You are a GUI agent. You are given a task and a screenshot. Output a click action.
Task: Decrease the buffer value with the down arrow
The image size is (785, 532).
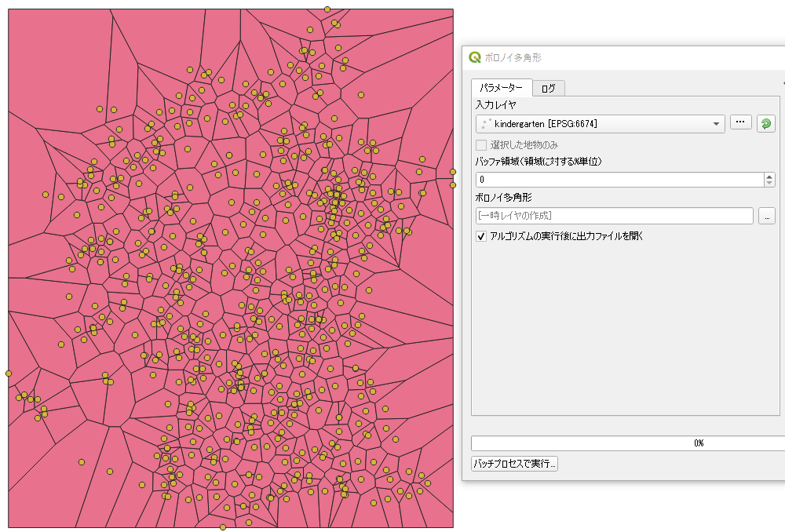coord(769,183)
